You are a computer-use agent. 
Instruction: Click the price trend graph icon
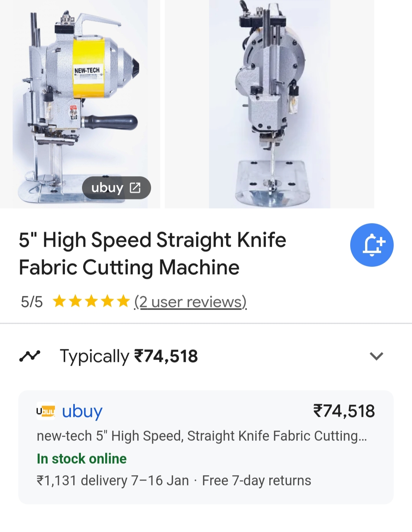pyautogui.click(x=30, y=356)
